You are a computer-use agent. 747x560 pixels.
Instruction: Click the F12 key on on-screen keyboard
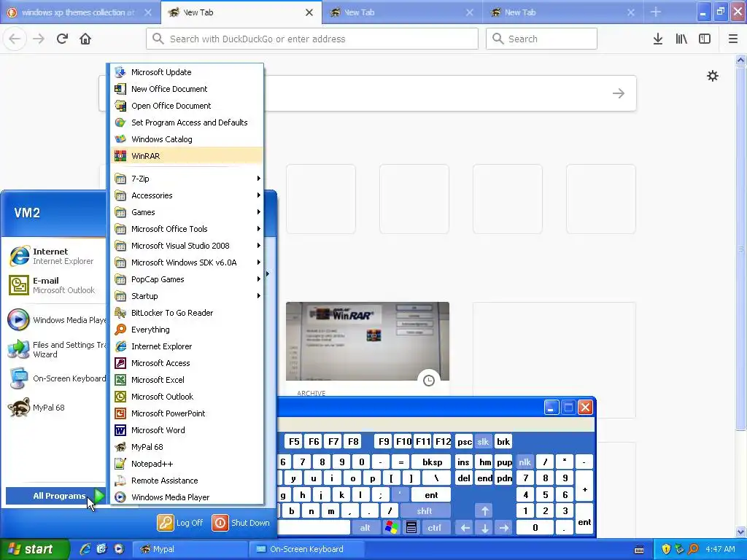(443, 441)
